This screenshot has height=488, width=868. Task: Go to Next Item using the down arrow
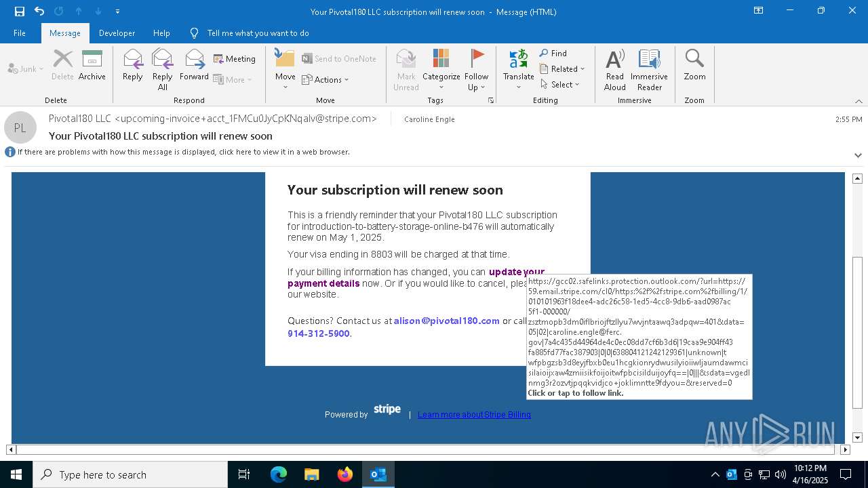coord(98,12)
